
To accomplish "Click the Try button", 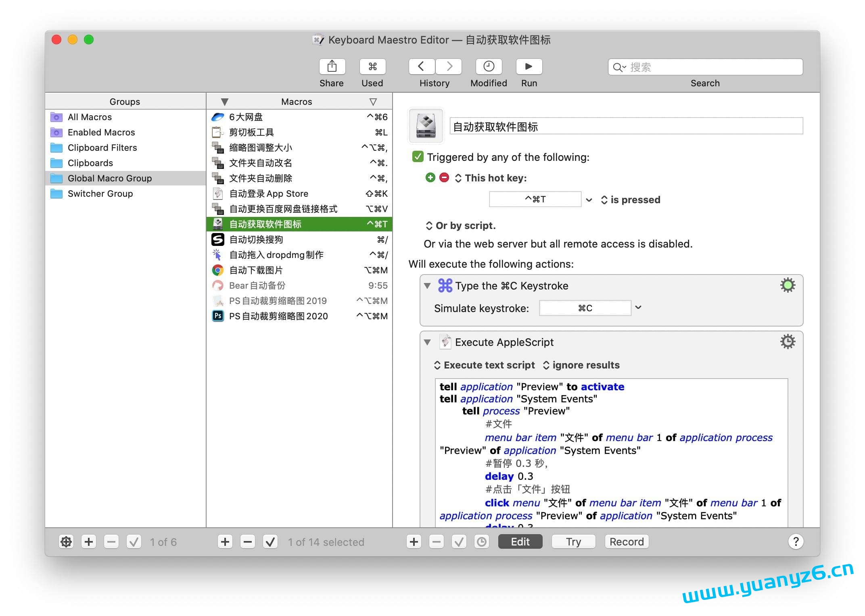I will pos(573,542).
